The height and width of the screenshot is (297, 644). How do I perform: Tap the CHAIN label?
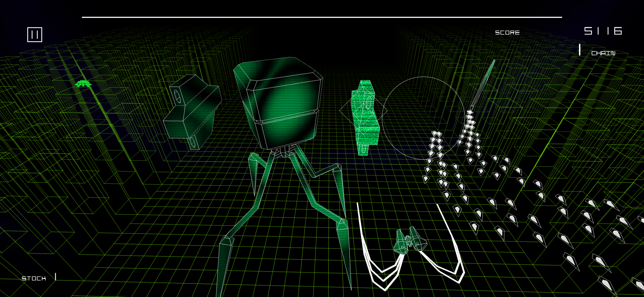pyautogui.click(x=603, y=53)
